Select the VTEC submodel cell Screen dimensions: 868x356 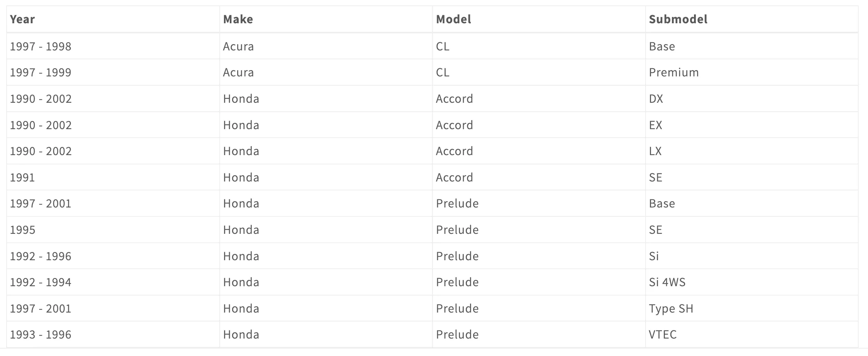point(663,335)
